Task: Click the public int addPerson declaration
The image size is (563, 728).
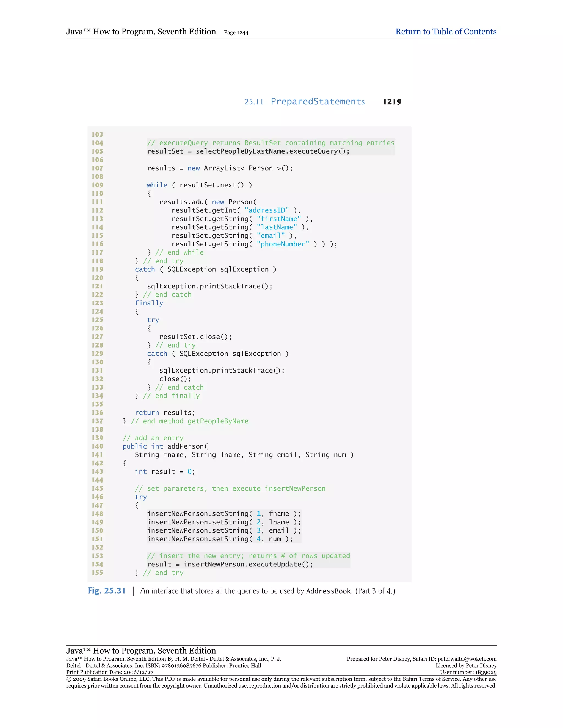Action: [x=165, y=446]
